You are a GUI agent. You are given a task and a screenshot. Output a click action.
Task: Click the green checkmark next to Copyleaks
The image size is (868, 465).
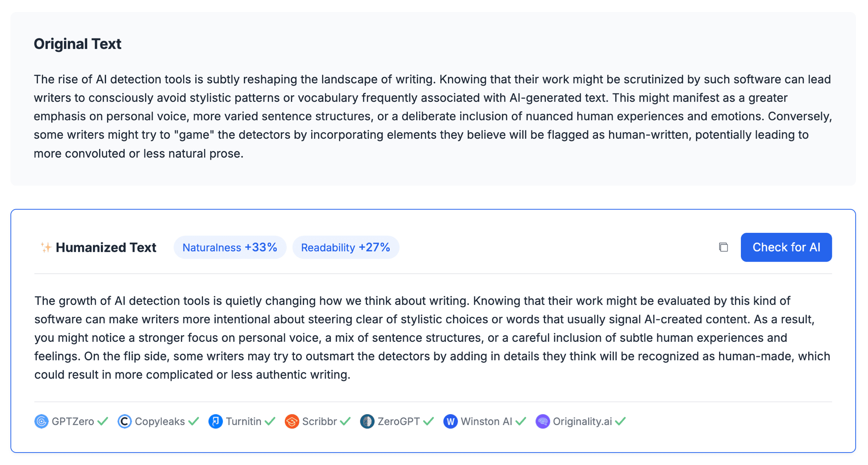pyautogui.click(x=194, y=421)
